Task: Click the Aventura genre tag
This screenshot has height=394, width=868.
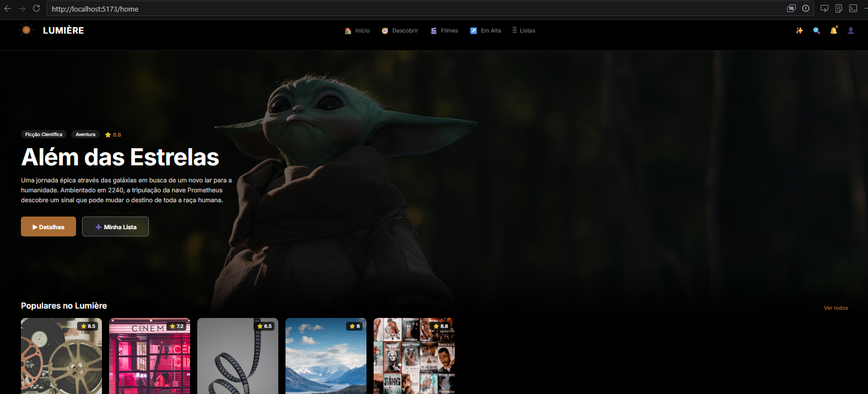Action: (x=85, y=134)
